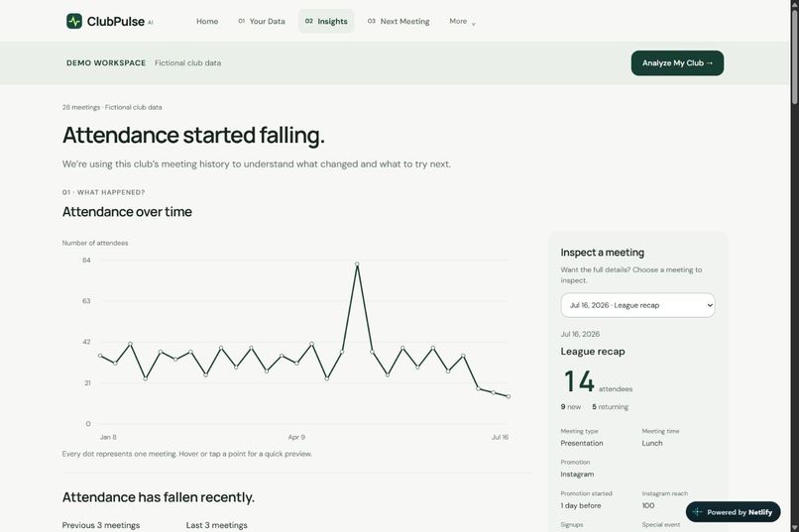799x532 pixels.
Task: Click the '5 returning' attendee count
Action: [610, 407]
